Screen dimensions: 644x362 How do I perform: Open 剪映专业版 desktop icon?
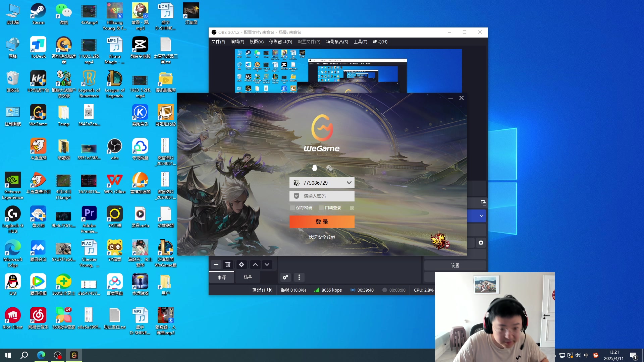point(140,48)
